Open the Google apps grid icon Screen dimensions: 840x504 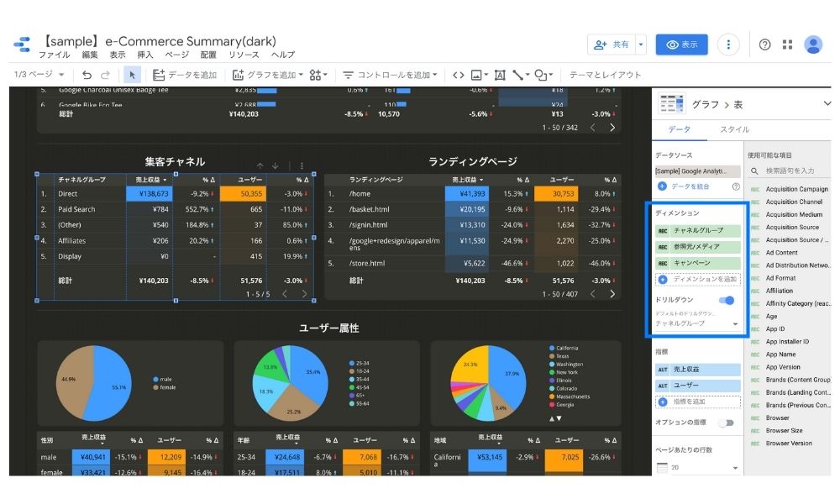(787, 45)
